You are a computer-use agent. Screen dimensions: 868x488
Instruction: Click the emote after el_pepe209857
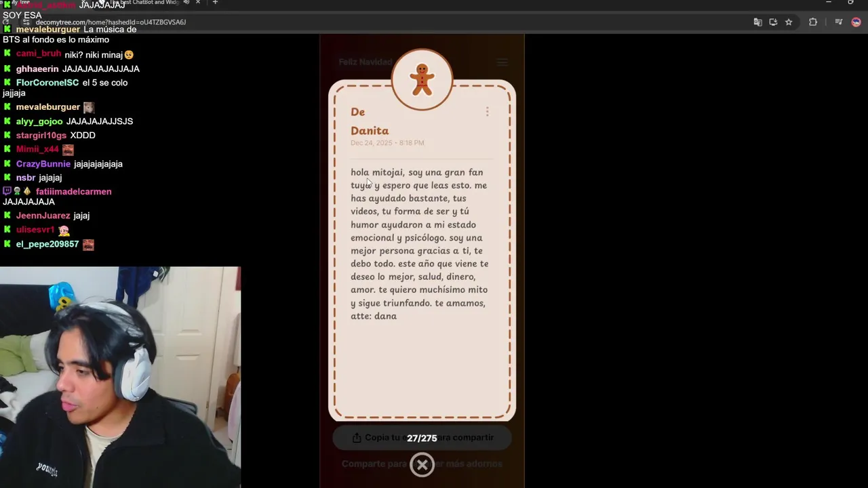(88, 245)
